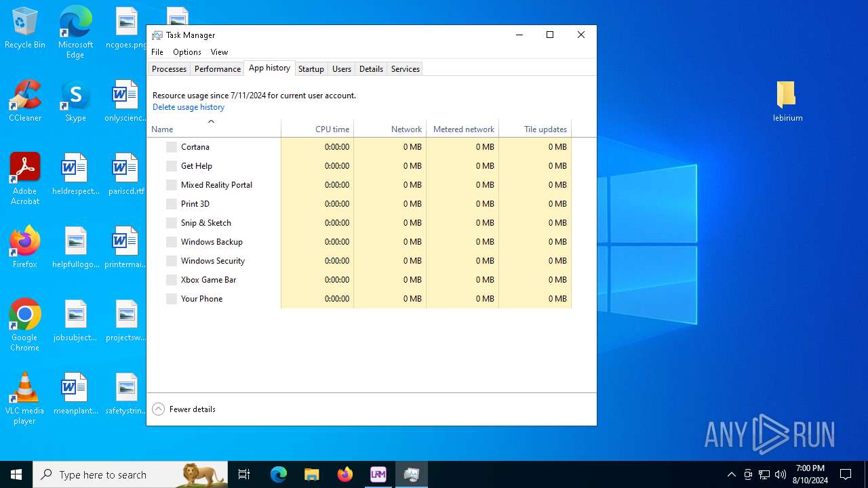Select the Get Help row name text
The image size is (868, 488).
coord(197,166)
